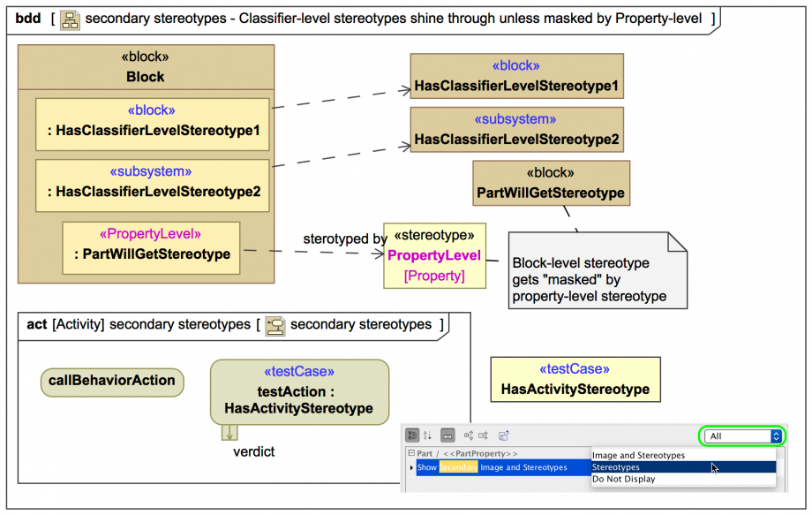The image size is (812, 515).
Task: Toggle the show description icon in properties toolbar
Action: 447,435
